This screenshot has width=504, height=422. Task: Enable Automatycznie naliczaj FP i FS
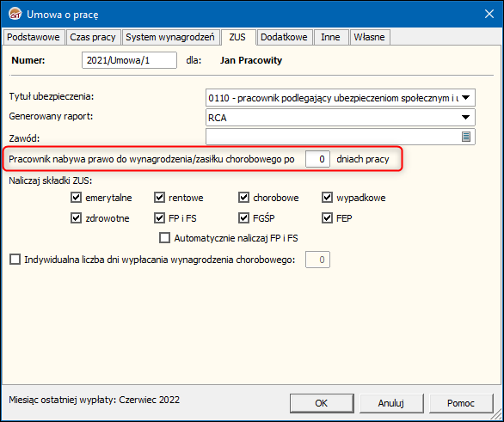(164, 238)
